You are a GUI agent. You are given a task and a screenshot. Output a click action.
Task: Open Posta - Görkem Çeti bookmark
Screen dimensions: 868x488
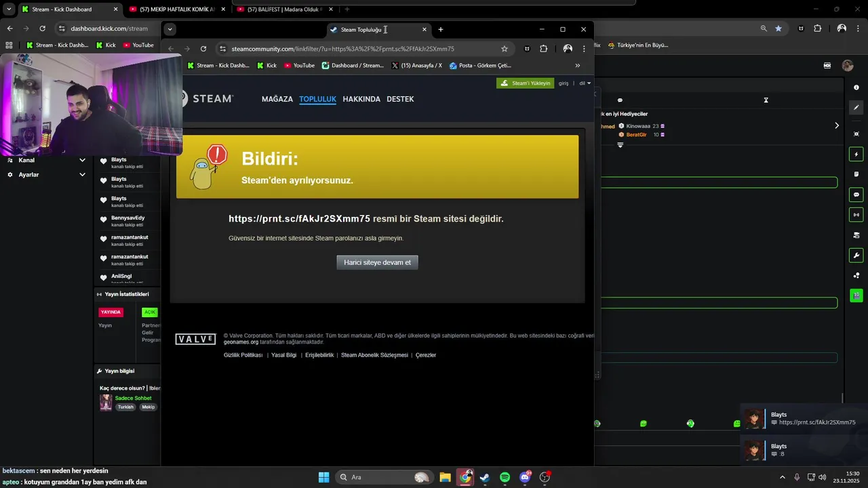(x=480, y=66)
